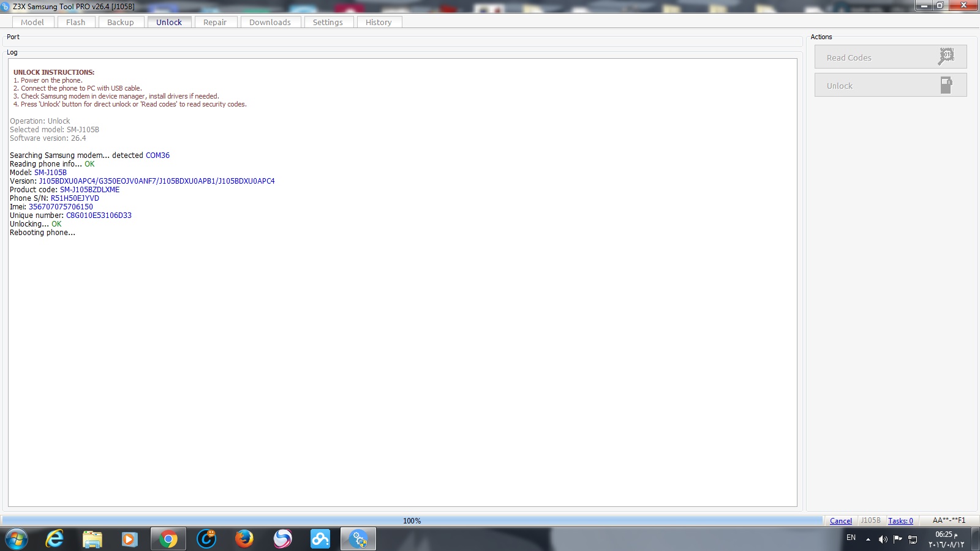Go to the Backup tab
The width and height of the screenshot is (980, 551).
[x=121, y=22]
